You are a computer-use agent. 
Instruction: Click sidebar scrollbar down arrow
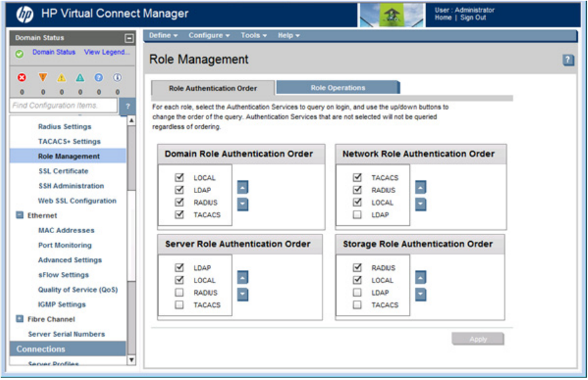pos(132,360)
